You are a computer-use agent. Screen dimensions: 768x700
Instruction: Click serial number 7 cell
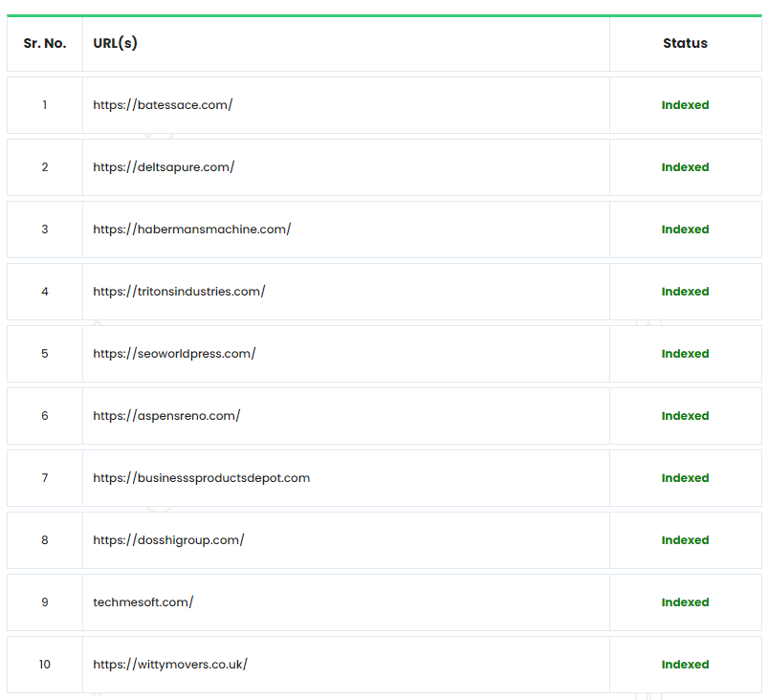45,478
